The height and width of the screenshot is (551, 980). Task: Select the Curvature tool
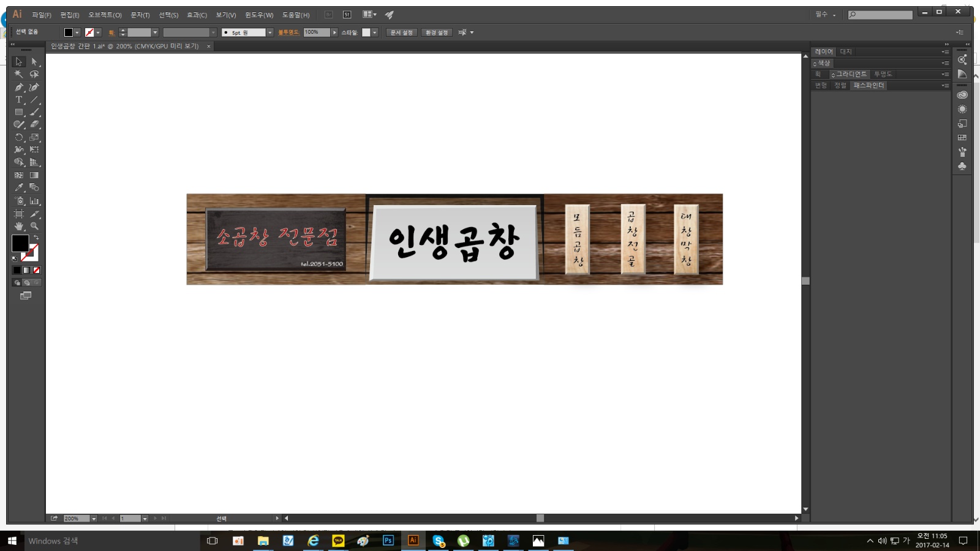34,87
